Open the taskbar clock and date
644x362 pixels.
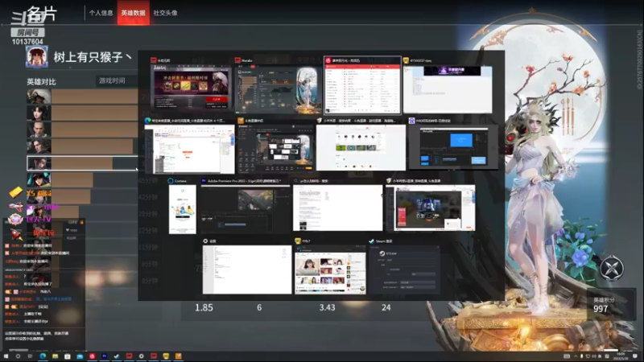[620, 356]
